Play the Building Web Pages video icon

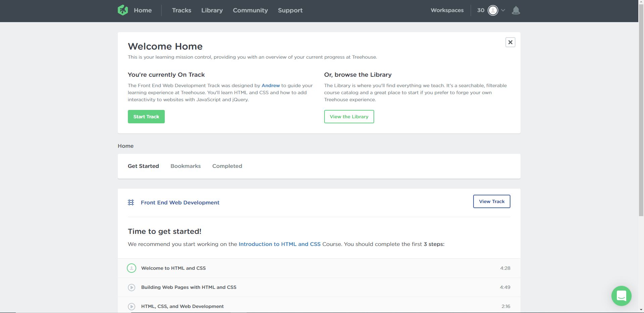(x=132, y=288)
